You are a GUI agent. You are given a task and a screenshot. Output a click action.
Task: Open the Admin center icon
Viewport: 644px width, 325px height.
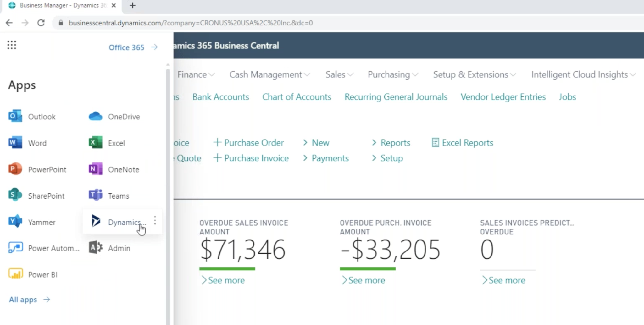coord(95,248)
